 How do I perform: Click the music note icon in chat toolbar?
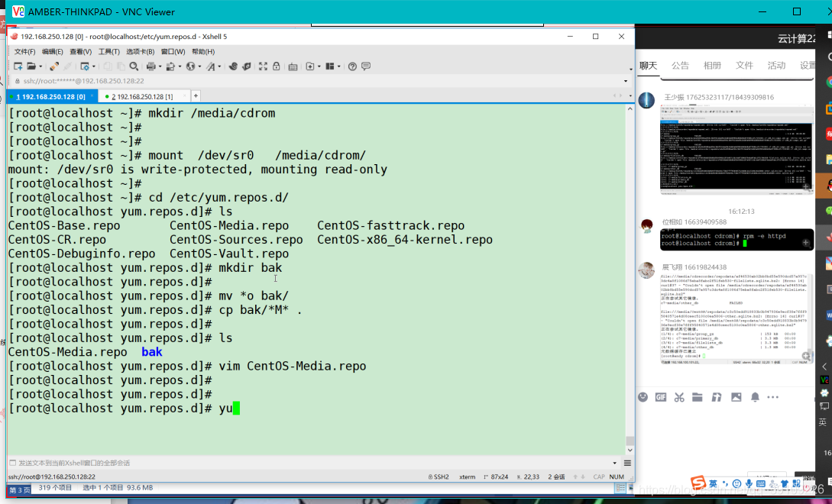click(717, 397)
